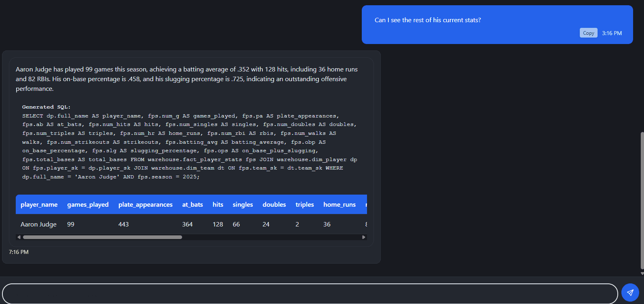Click the down arrow of vertical scrollbar

pyautogui.click(x=642, y=273)
